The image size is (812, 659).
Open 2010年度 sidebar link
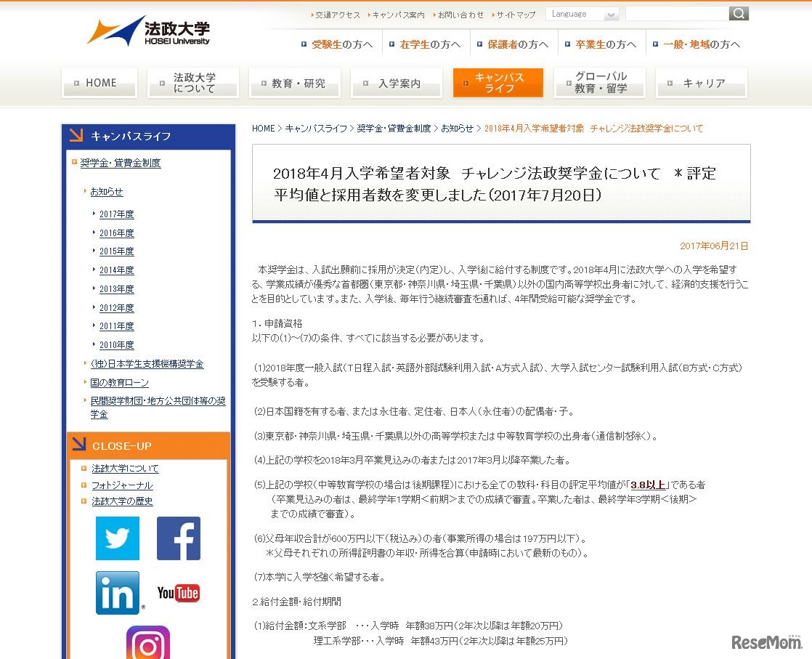click(x=116, y=344)
